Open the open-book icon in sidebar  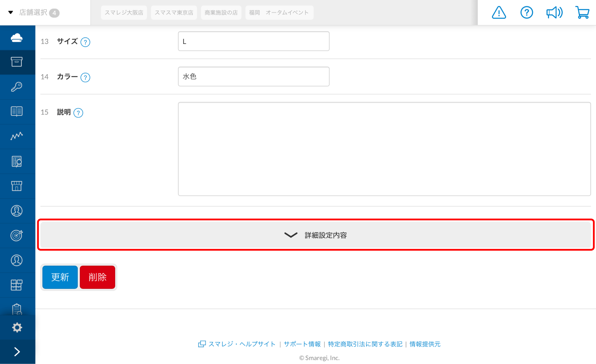pos(17,111)
